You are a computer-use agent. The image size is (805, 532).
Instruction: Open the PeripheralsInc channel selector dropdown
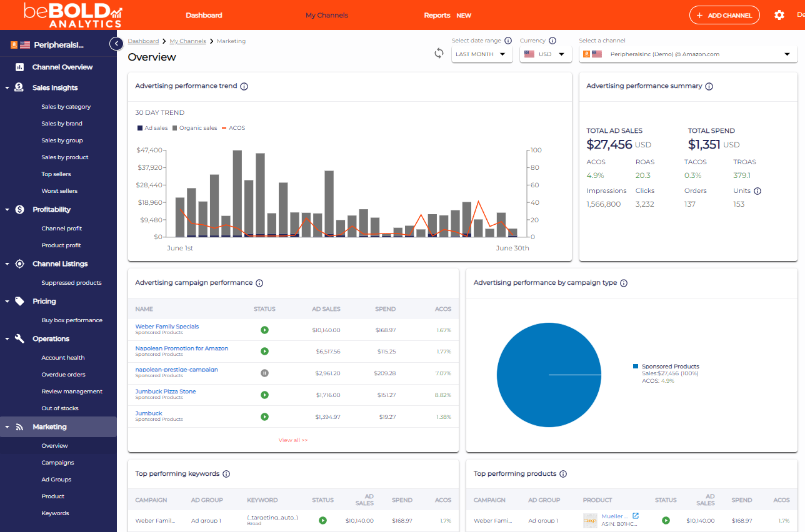point(688,54)
